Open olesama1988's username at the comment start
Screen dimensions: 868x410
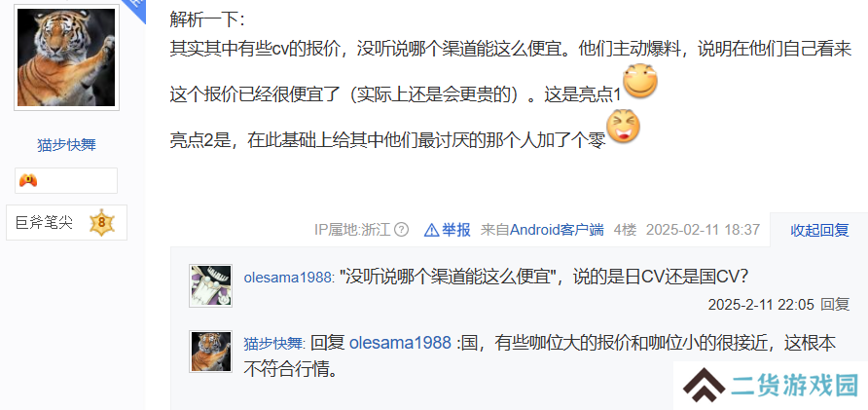point(288,278)
